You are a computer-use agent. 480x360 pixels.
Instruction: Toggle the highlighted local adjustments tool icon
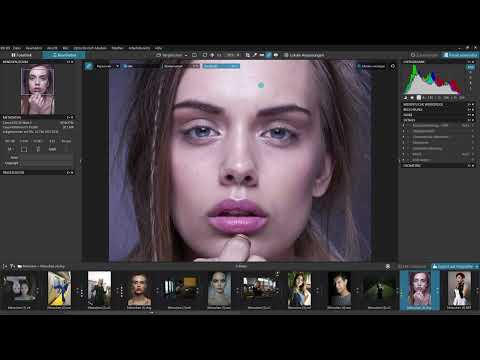click(269, 55)
